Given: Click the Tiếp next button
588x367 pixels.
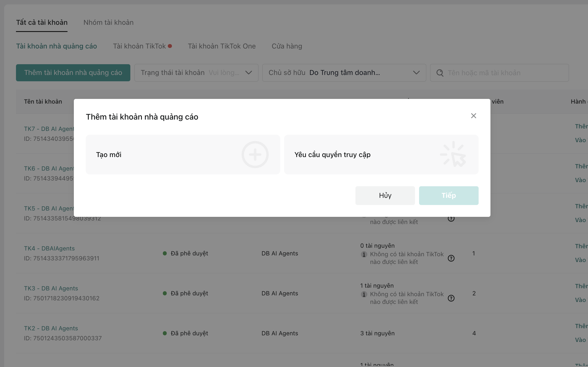Looking at the screenshot, I should 449,196.
